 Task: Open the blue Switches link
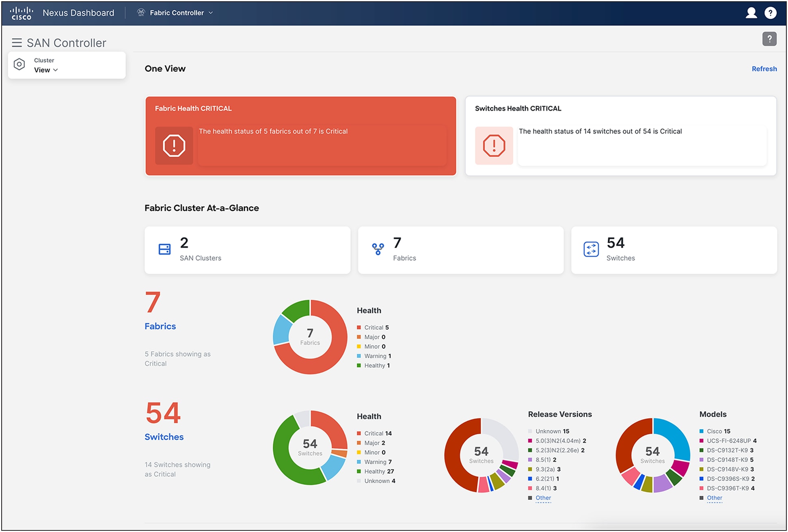click(164, 437)
